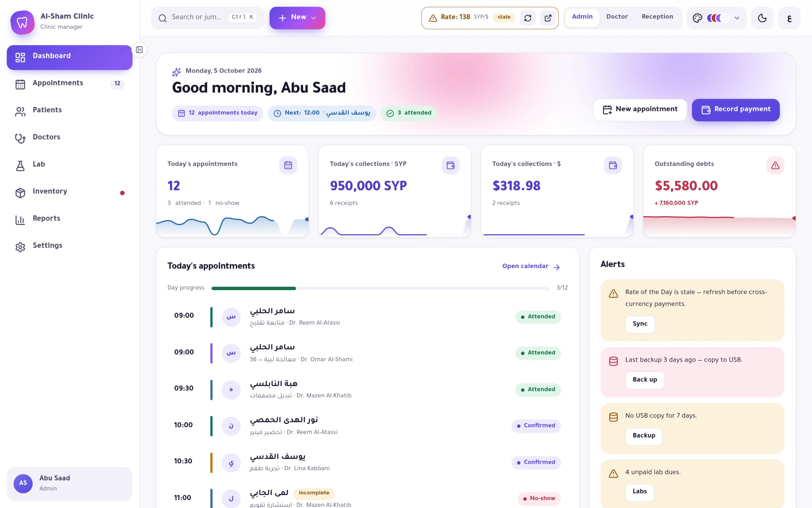812x508 pixels.
Task: Click the 3 attended chip
Action: click(409, 113)
